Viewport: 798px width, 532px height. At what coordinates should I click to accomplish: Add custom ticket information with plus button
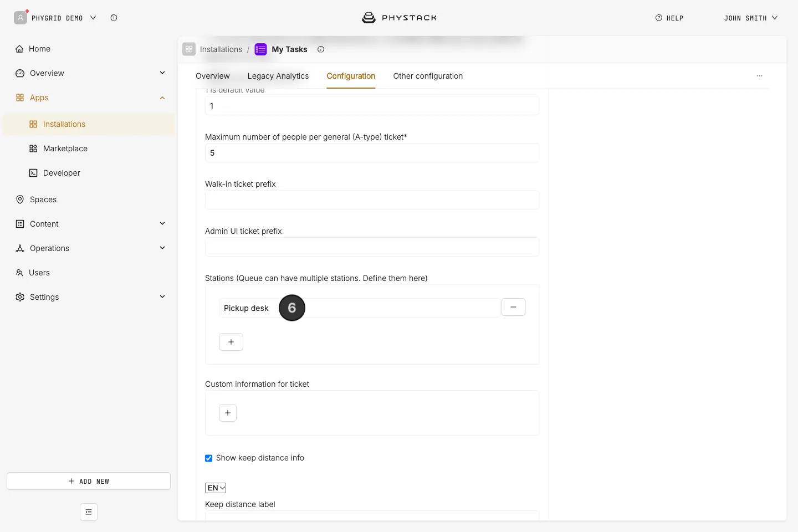228,413
